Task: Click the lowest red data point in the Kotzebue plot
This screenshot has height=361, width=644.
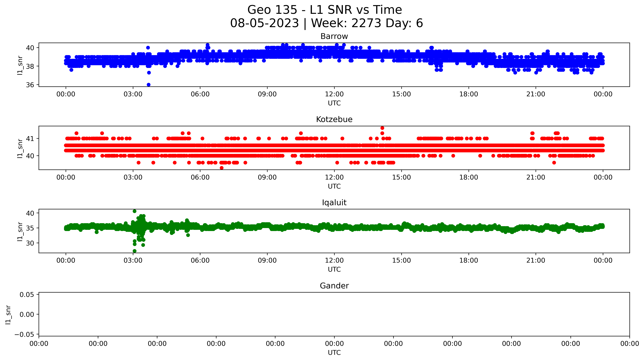Action: coord(221,168)
